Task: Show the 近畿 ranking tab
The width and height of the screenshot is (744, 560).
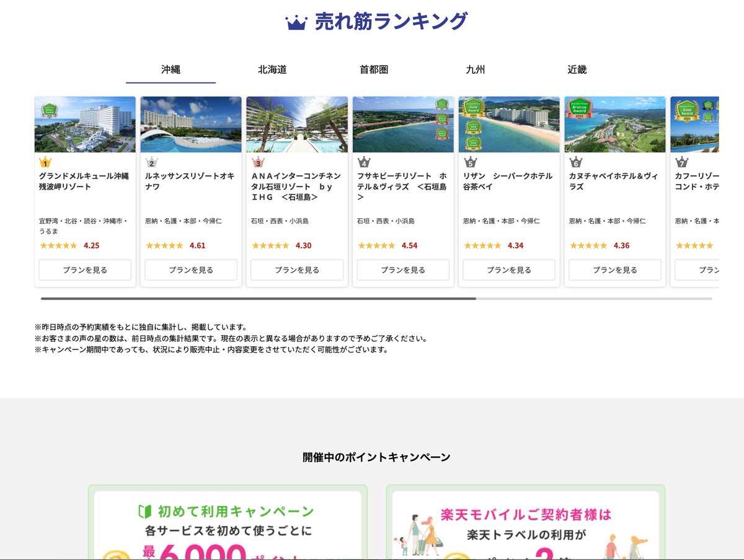Action: [577, 70]
